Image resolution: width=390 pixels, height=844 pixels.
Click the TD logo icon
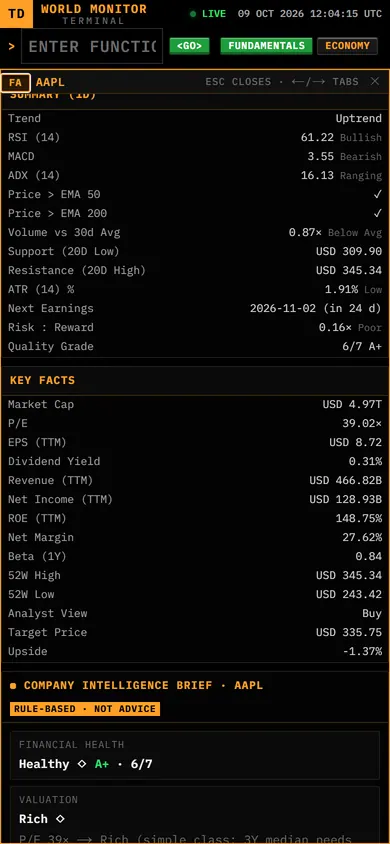click(16, 13)
